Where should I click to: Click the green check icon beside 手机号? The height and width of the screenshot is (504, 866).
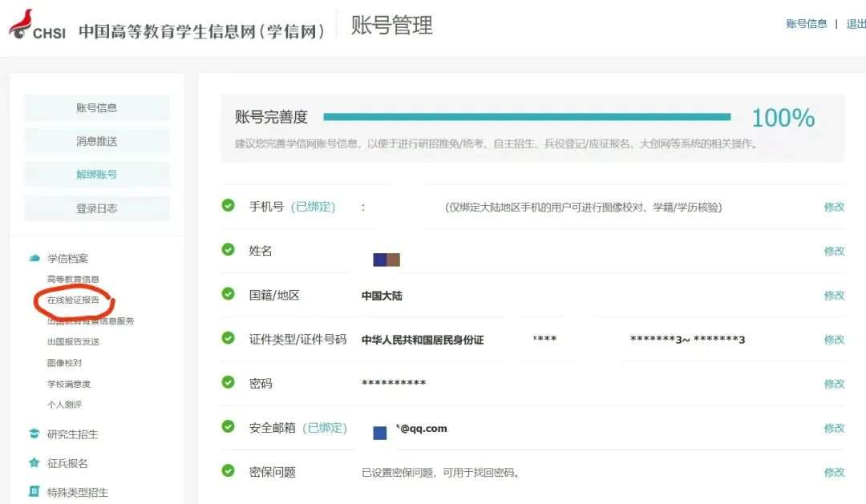click(x=229, y=205)
